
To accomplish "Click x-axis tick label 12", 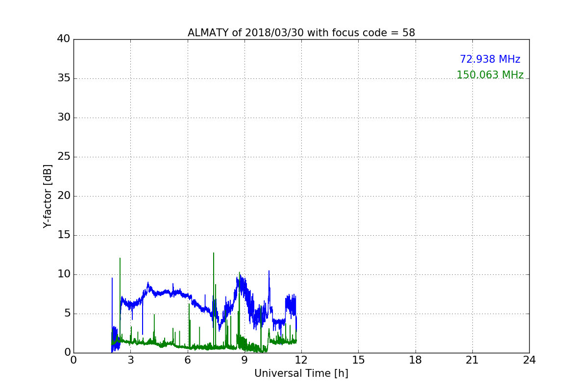I will pyautogui.click(x=301, y=360).
